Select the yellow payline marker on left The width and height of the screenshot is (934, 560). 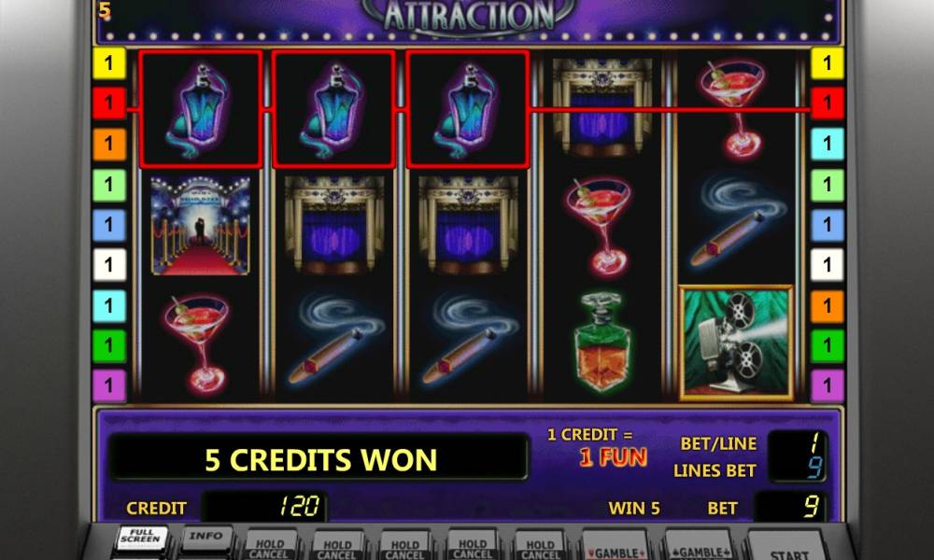click(109, 63)
